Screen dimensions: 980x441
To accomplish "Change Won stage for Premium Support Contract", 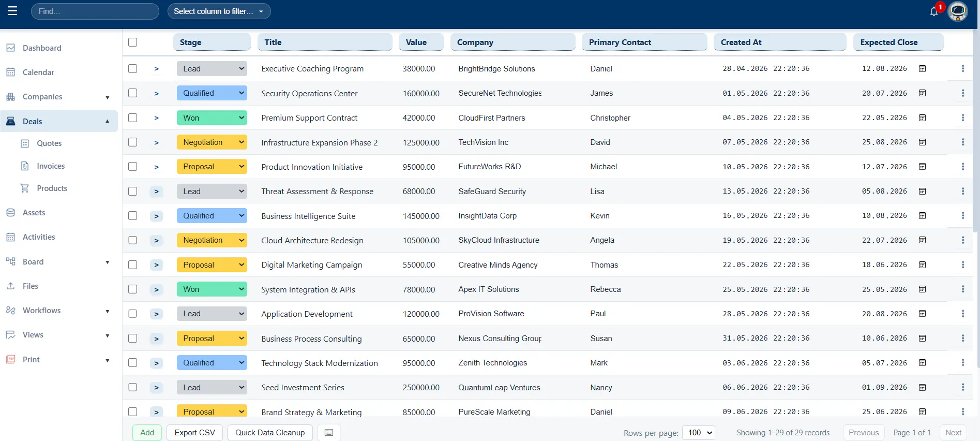I will tap(212, 118).
